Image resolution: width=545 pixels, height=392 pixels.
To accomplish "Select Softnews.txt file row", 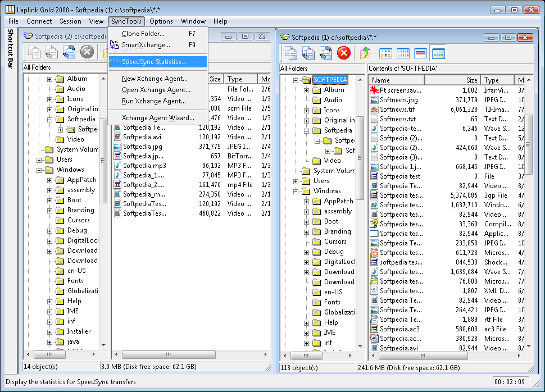I will click(446, 119).
